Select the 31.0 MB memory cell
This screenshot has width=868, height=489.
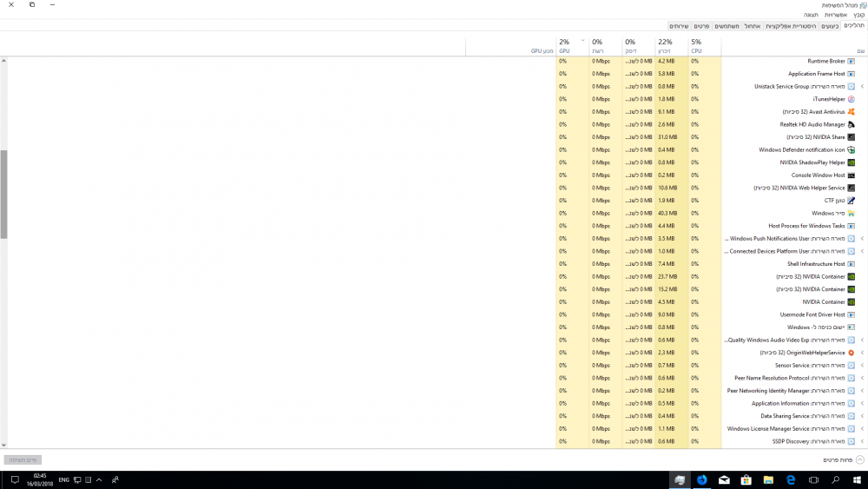(672, 137)
